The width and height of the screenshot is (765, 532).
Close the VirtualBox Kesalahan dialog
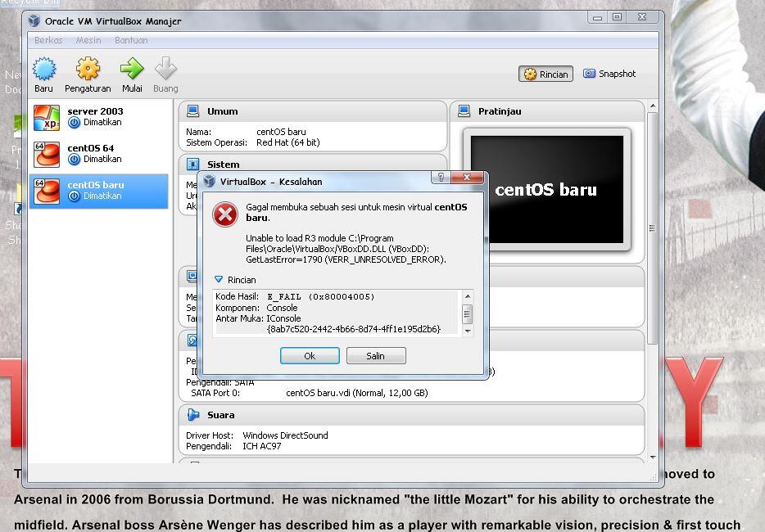click(x=466, y=177)
